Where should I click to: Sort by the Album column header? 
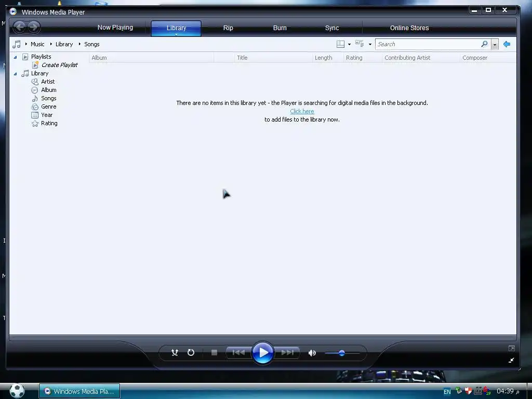tap(151, 58)
